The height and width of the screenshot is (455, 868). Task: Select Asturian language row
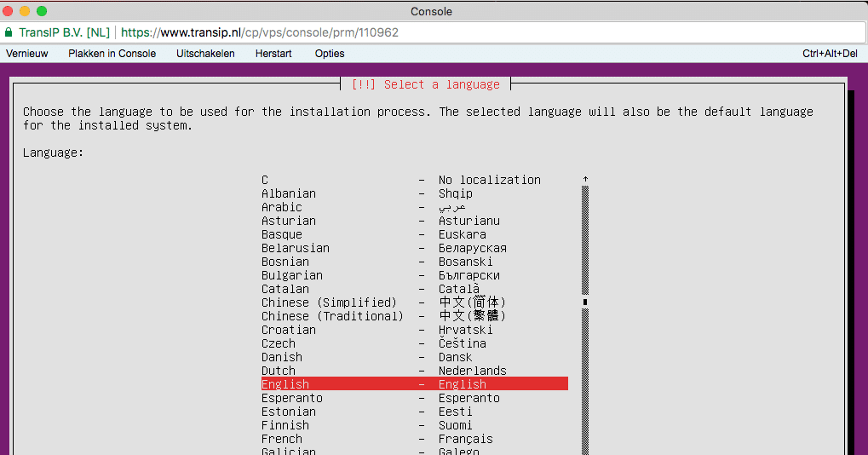[415, 221]
